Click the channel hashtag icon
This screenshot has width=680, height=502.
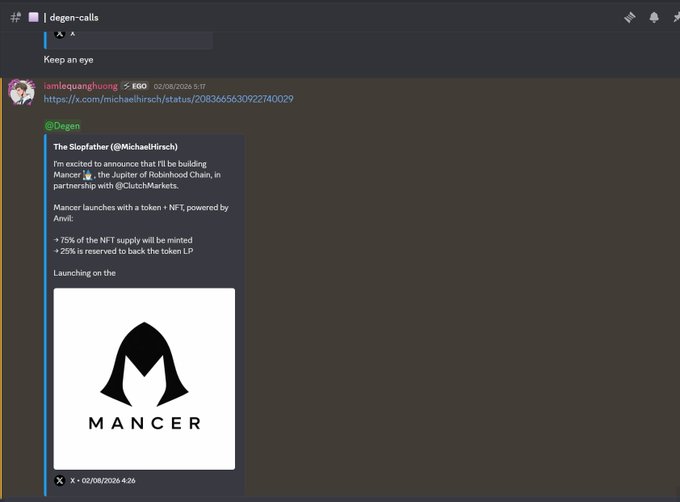[x=16, y=17]
